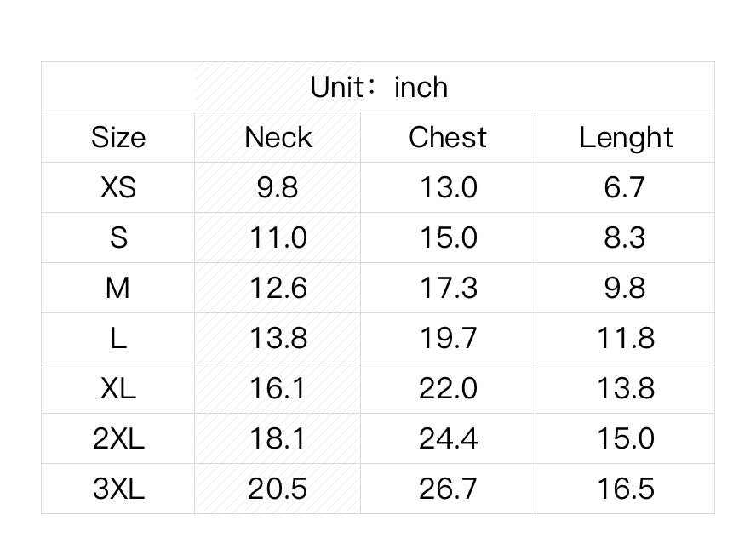This screenshot has height=555, width=756.
Task: Select the 3XL size row label
Action: [117, 489]
